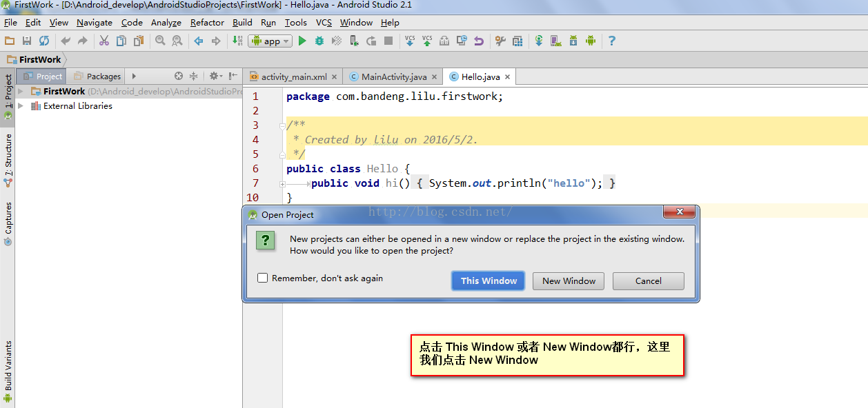Hide the Project panel icon

233,76
